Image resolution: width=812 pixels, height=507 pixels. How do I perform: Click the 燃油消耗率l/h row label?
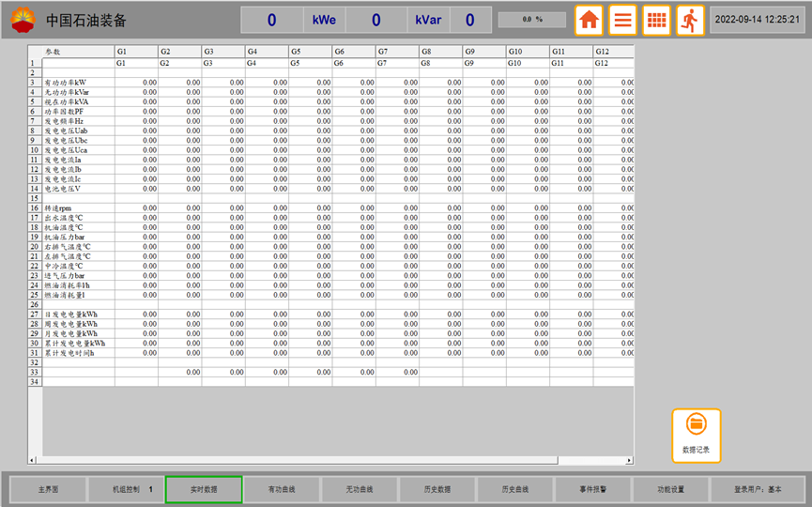[68, 285]
